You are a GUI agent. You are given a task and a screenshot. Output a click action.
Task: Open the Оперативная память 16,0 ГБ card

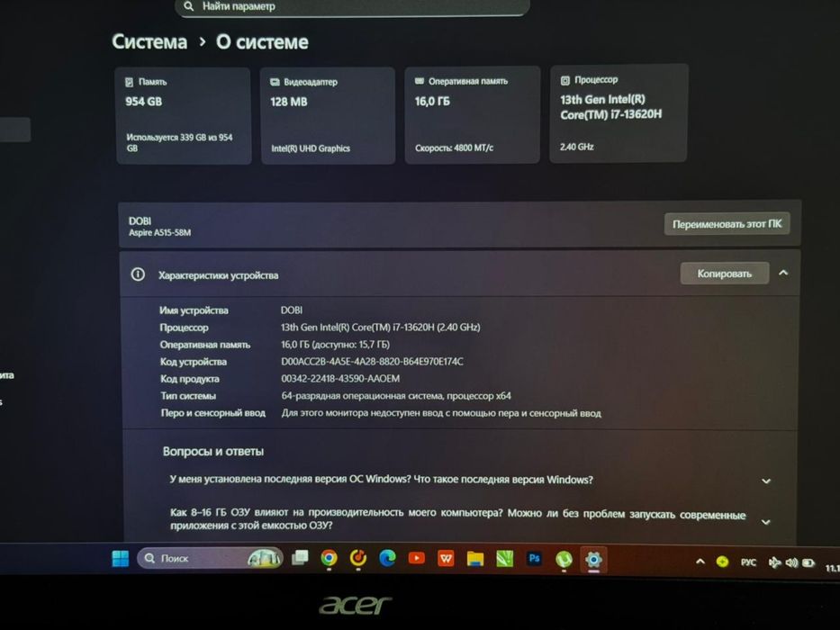tap(472, 114)
